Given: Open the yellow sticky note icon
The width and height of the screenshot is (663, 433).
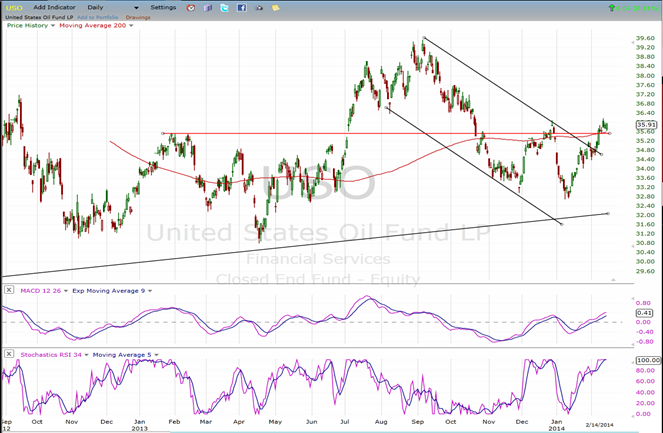Looking at the screenshot, I should (277, 7).
